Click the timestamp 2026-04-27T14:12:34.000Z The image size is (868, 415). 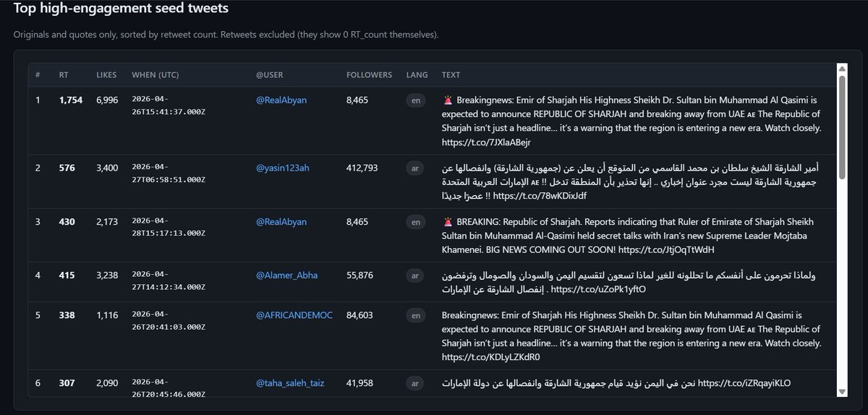click(168, 280)
